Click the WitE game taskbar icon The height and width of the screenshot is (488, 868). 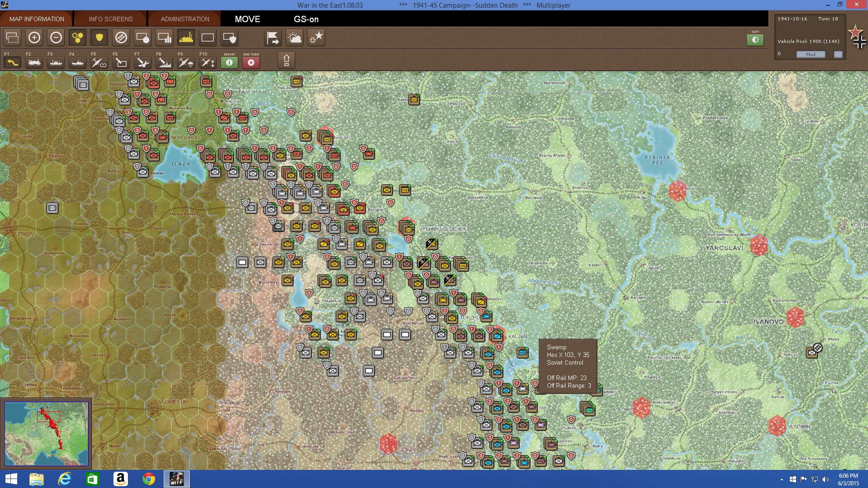[176, 479]
